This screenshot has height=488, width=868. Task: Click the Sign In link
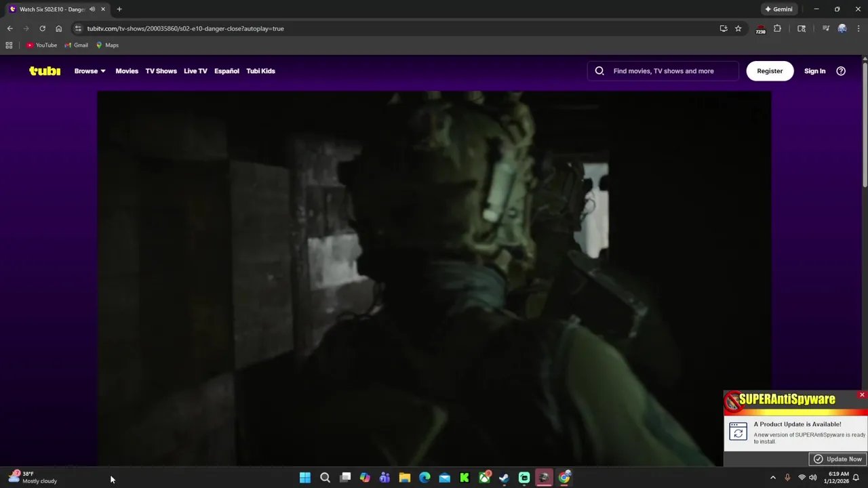click(x=814, y=71)
